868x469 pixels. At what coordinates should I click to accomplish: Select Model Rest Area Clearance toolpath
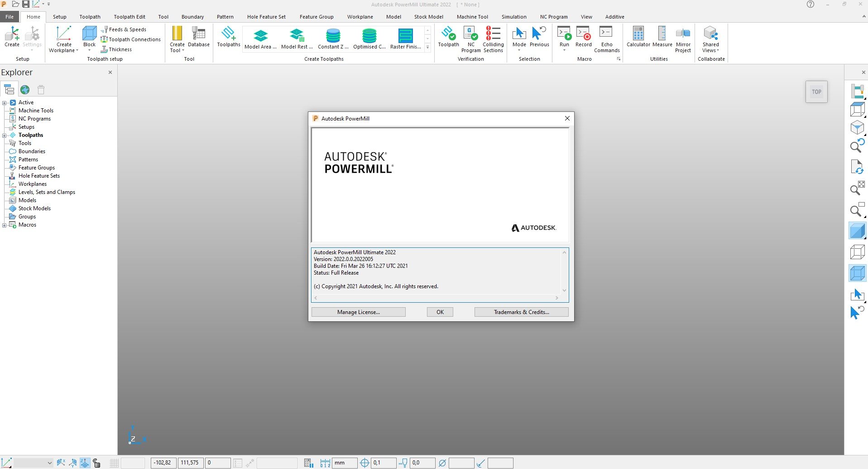pyautogui.click(x=297, y=39)
